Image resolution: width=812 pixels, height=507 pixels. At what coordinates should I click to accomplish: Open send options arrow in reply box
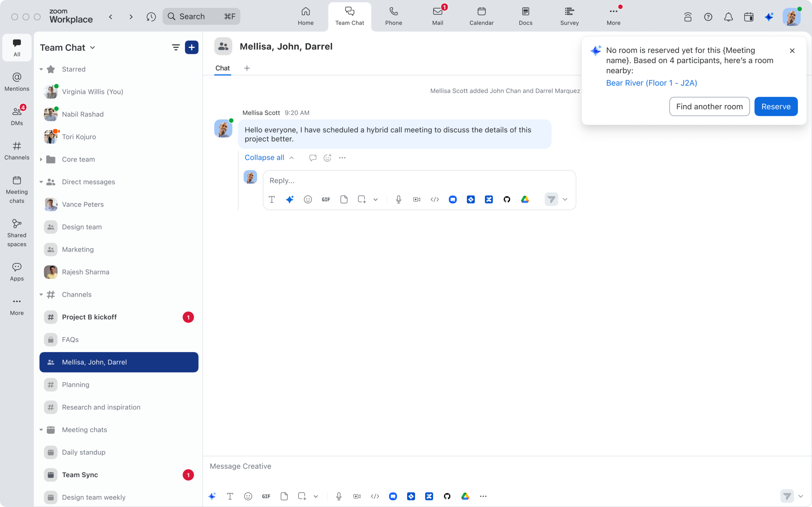(x=565, y=200)
